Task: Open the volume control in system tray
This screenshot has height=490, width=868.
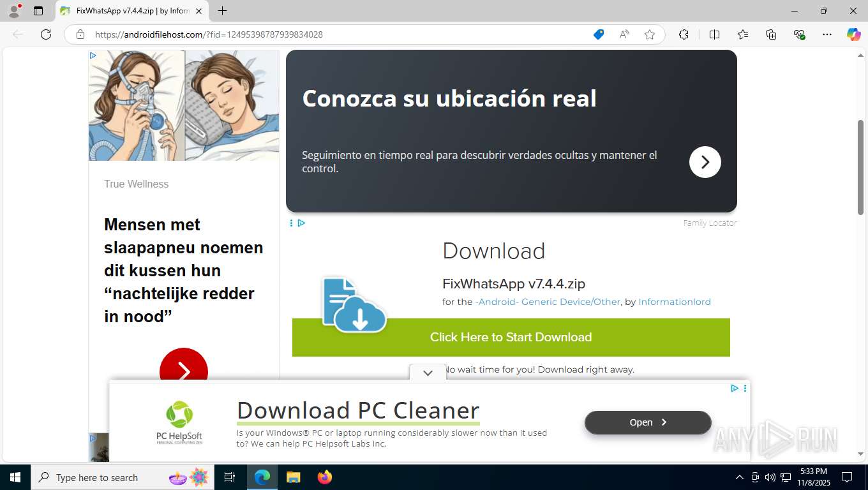Action: (x=770, y=477)
